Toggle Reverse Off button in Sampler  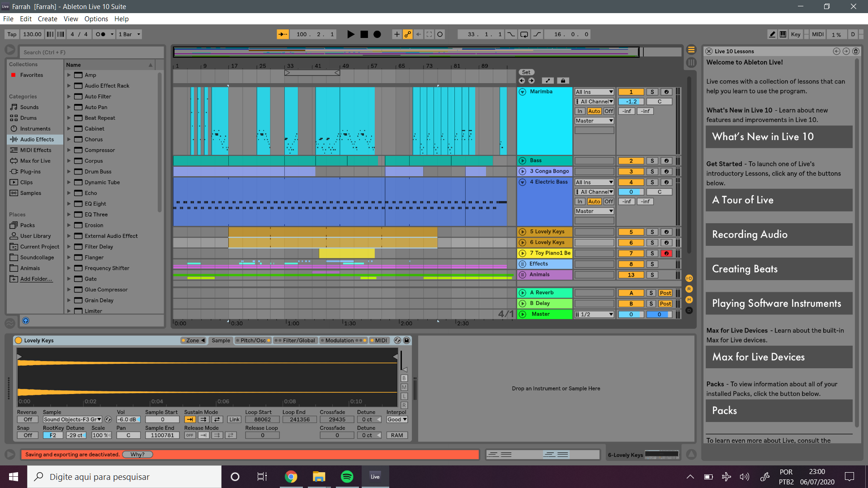(28, 420)
